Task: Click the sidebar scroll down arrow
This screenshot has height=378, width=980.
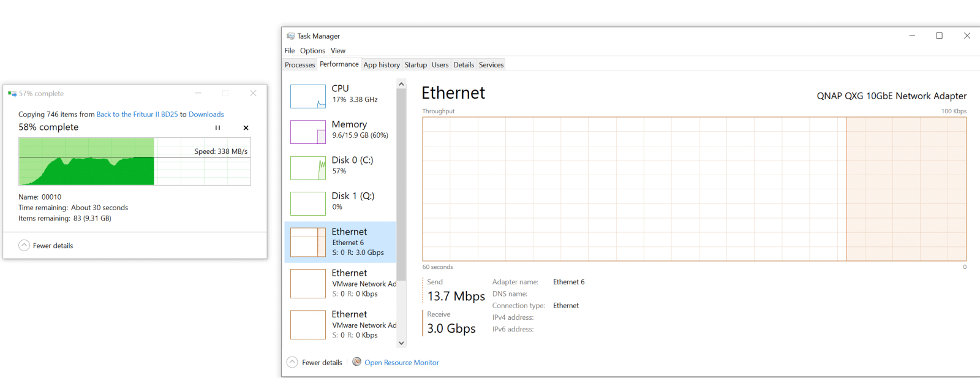Action: [401, 343]
